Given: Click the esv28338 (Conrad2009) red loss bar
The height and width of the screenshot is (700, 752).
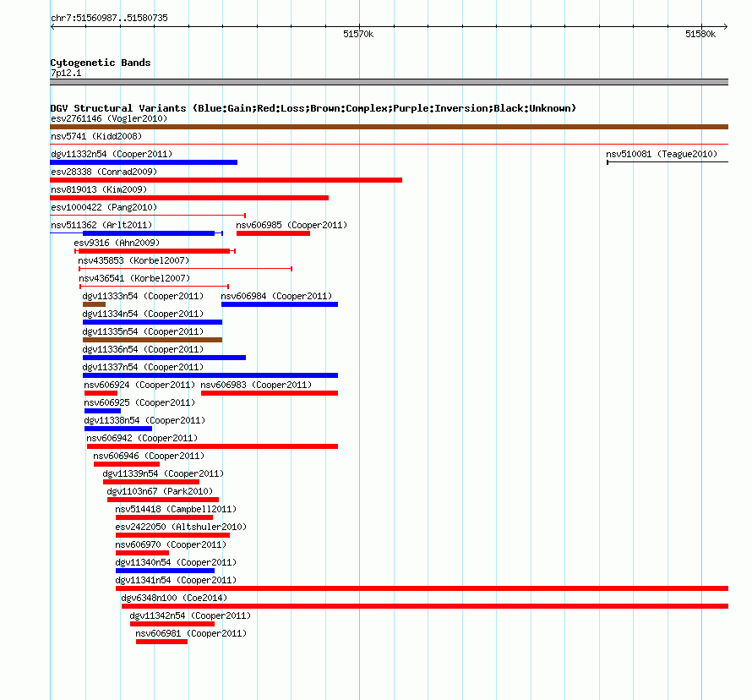Looking at the screenshot, I should 226,180.
